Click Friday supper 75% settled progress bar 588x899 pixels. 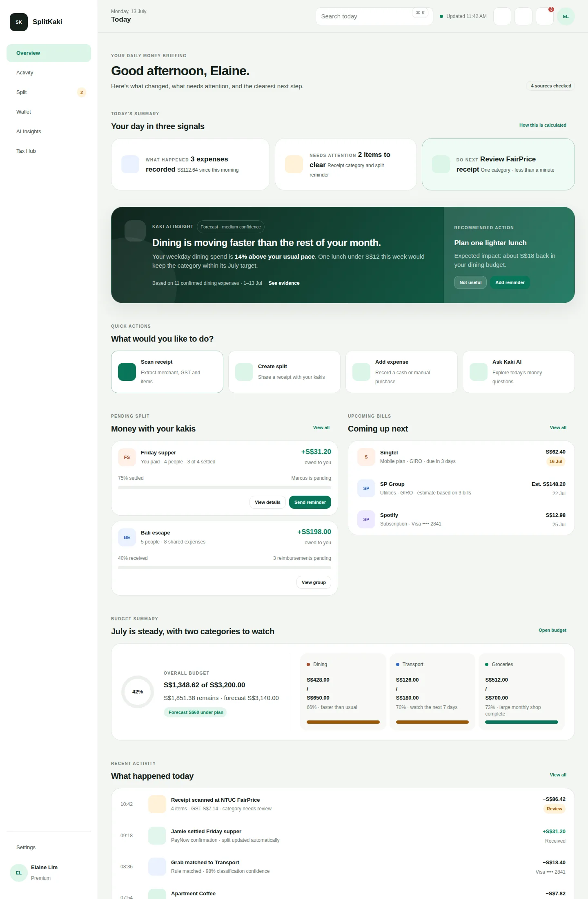coord(225,488)
